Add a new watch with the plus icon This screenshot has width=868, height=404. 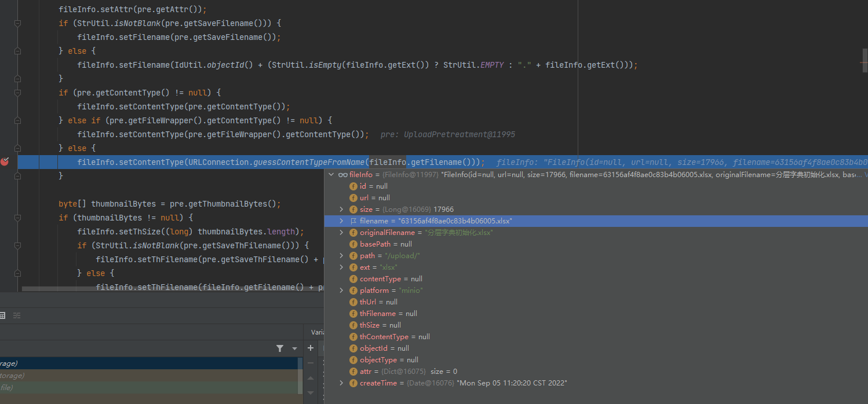point(311,348)
